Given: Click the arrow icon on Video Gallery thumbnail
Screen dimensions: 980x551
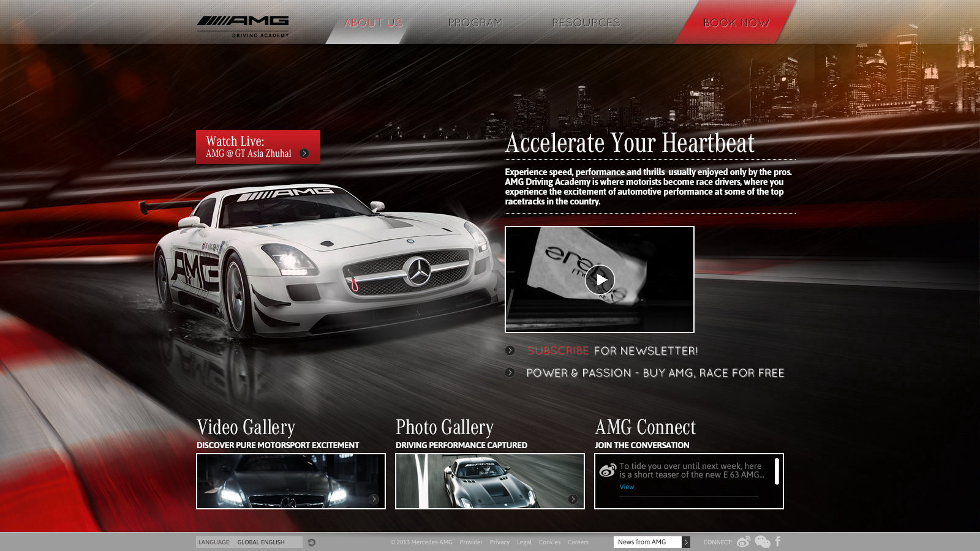Looking at the screenshot, I should (x=374, y=499).
